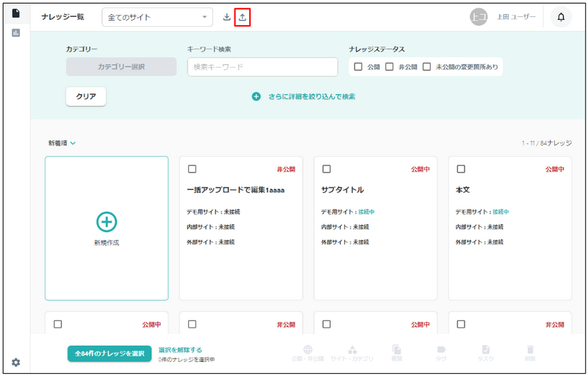Open settings via the gear icon
The height and width of the screenshot is (376, 588).
click(15, 362)
